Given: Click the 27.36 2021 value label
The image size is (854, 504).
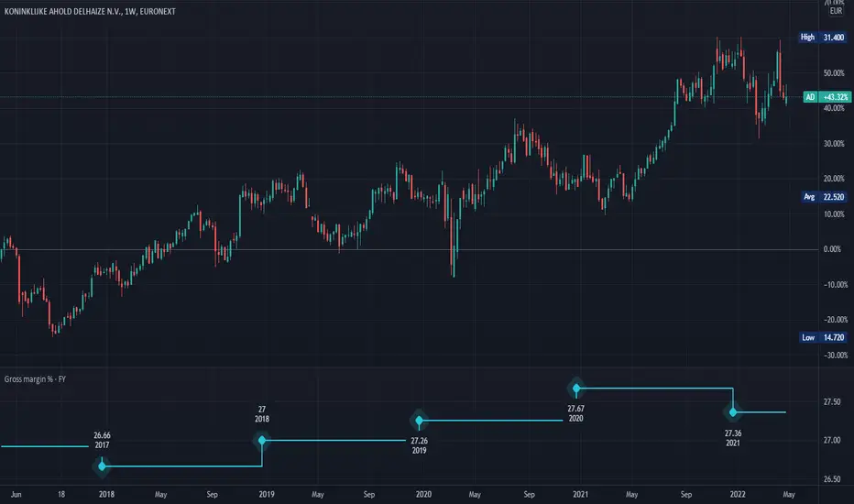Looking at the screenshot, I should (x=732, y=438).
